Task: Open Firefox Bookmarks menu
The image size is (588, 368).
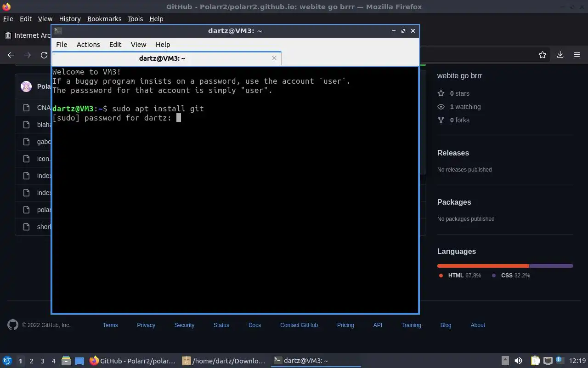Action: [x=104, y=19]
